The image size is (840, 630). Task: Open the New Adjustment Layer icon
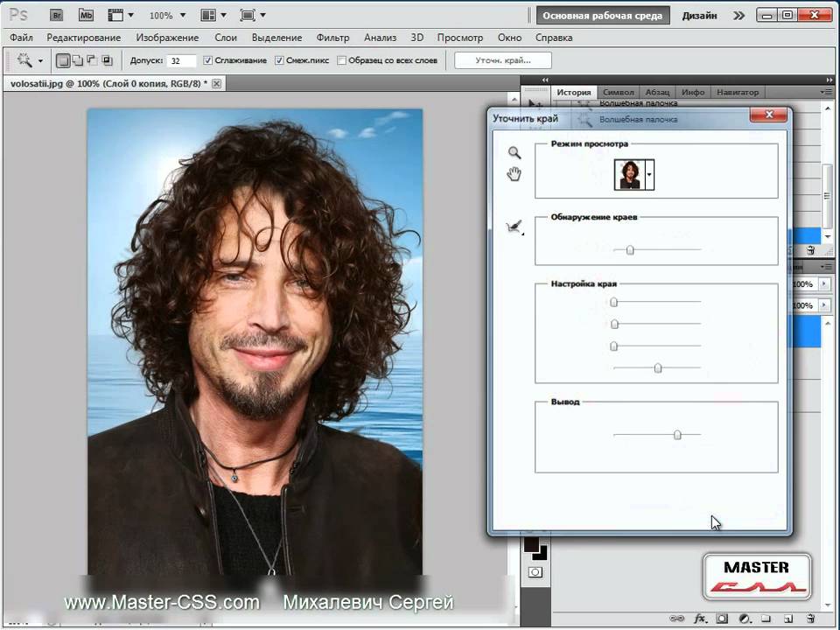pyautogui.click(x=745, y=619)
